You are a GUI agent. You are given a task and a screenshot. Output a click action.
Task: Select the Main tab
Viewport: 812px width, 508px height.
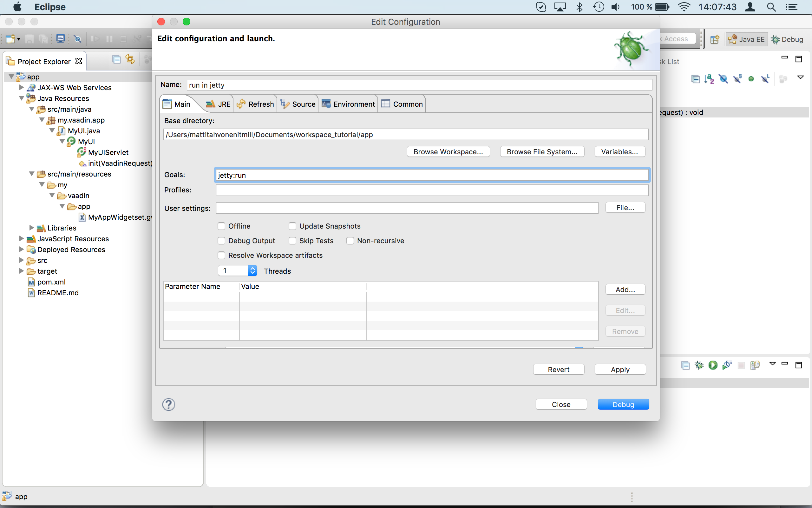tap(177, 104)
